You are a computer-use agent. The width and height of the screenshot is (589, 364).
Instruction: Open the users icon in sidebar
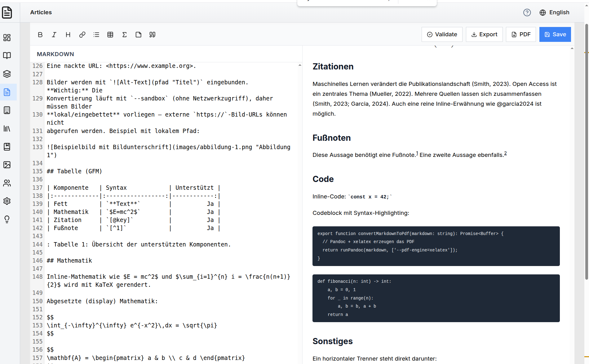(7, 183)
